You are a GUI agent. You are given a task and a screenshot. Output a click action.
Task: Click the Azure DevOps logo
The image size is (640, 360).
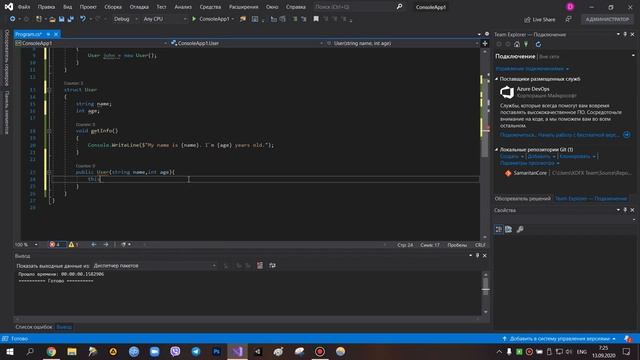[x=507, y=92]
